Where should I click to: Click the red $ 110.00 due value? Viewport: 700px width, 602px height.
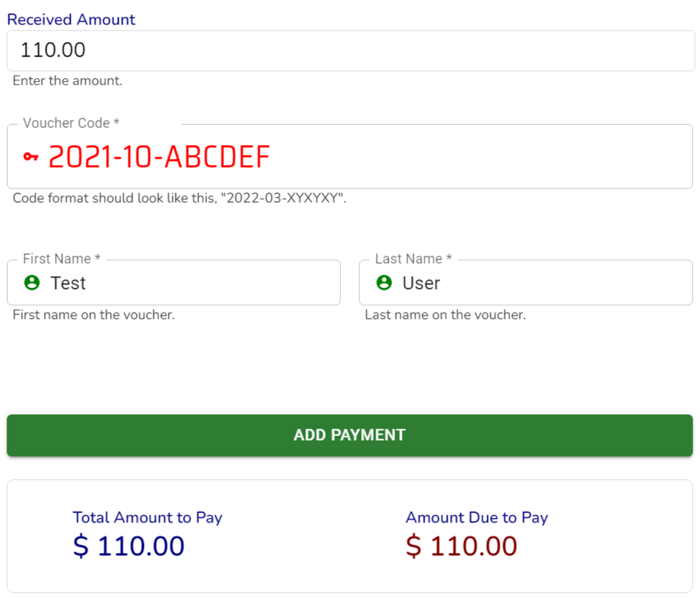(461, 546)
